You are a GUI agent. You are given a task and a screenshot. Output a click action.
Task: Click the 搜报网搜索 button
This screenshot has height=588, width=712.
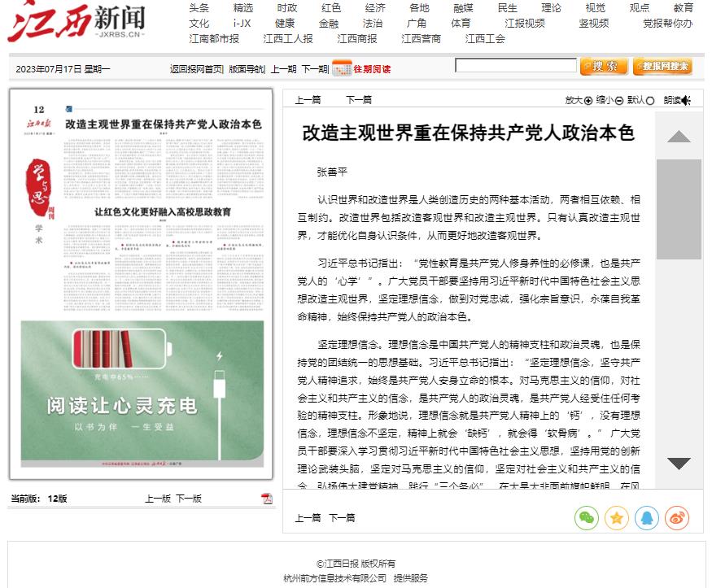(662, 66)
